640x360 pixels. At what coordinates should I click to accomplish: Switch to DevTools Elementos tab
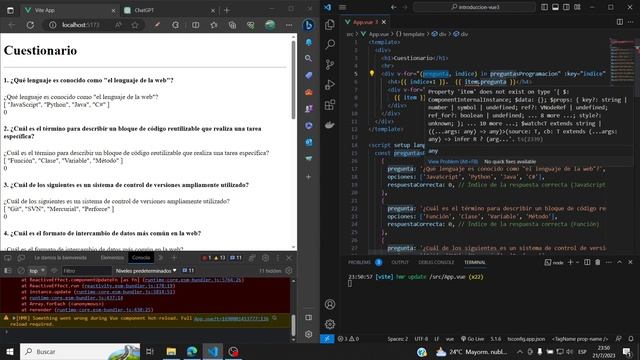pos(112,258)
